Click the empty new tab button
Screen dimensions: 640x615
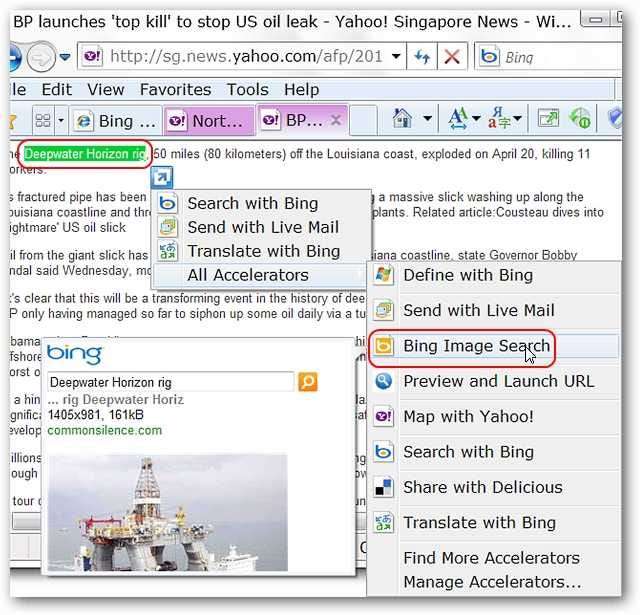click(363, 120)
